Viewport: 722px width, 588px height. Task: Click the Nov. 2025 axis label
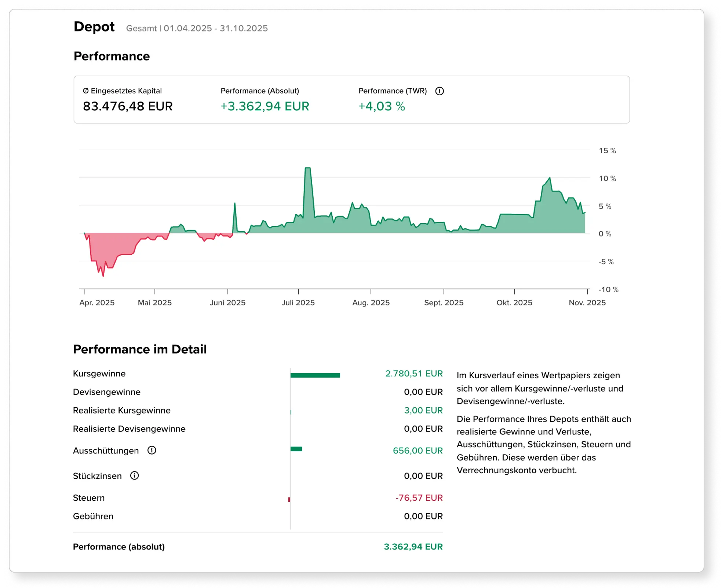point(587,303)
